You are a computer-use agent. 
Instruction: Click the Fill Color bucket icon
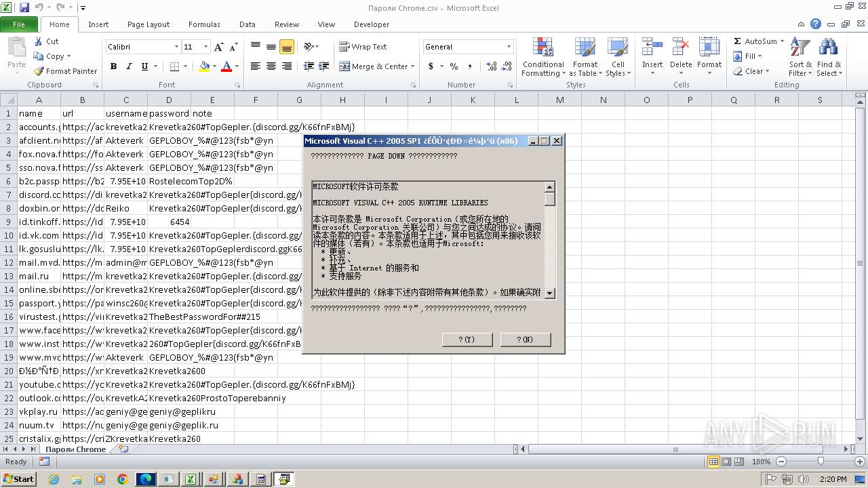204,66
